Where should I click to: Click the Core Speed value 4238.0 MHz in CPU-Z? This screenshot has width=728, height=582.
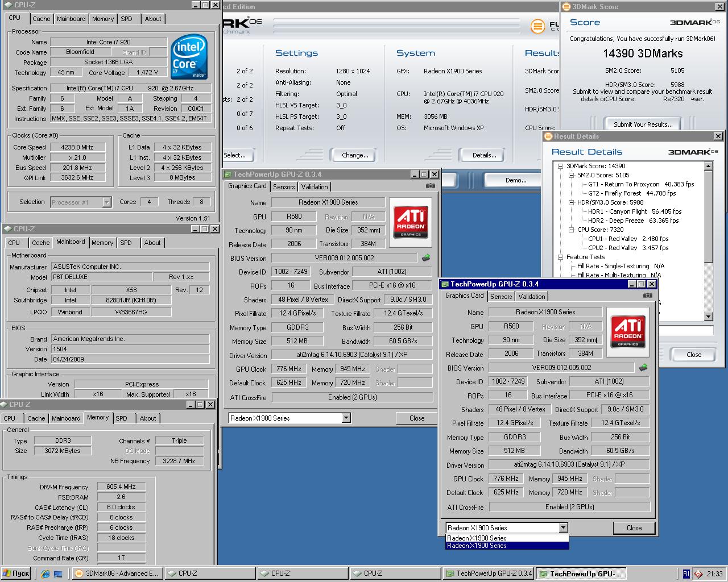[77, 147]
